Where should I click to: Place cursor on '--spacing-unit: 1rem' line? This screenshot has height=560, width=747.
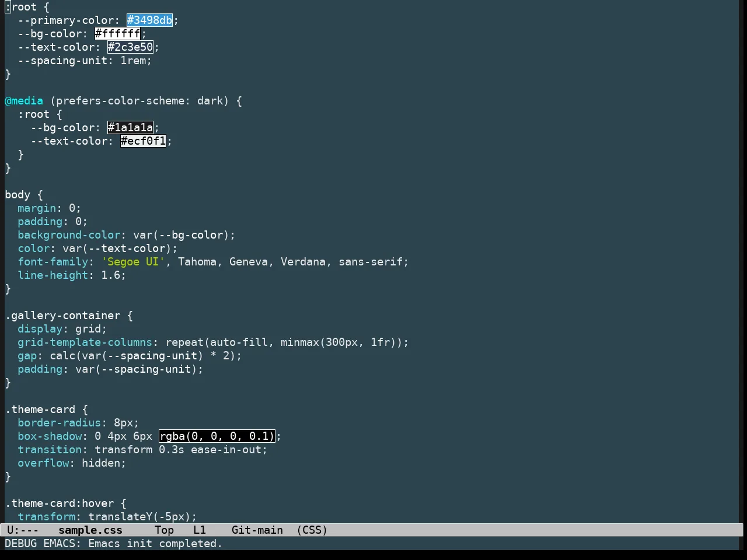coord(85,61)
